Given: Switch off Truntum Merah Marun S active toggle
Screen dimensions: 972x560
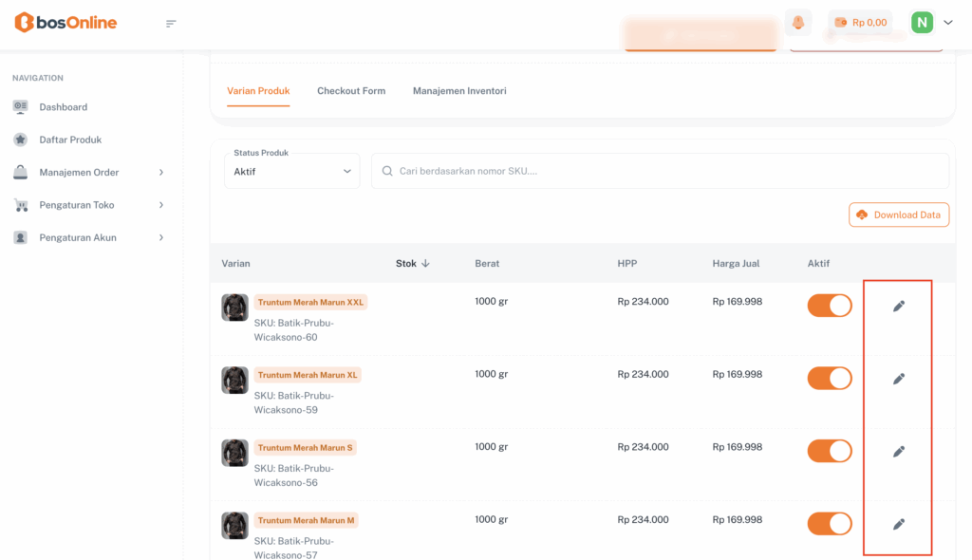Looking at the screenshot, I should 830,451.
